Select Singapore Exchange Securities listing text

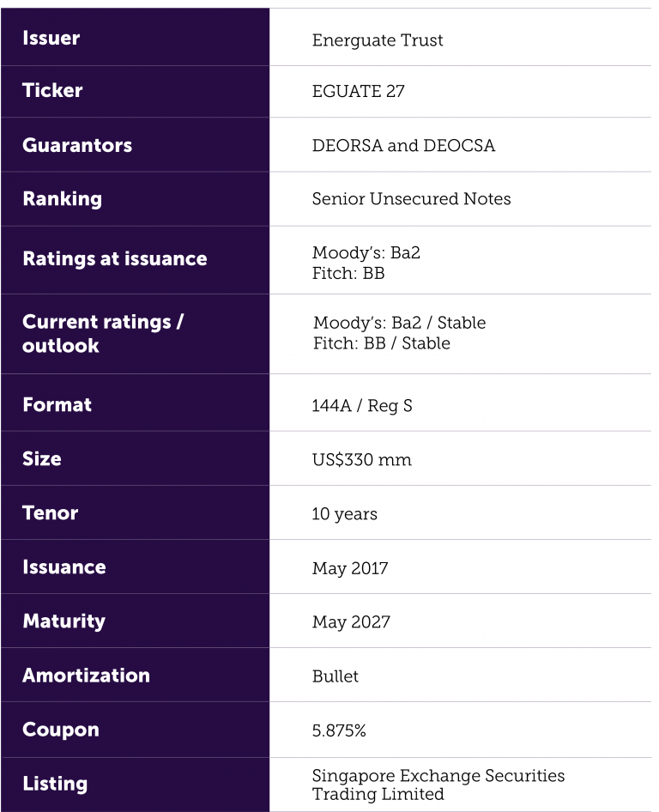[x=438, y=776]
